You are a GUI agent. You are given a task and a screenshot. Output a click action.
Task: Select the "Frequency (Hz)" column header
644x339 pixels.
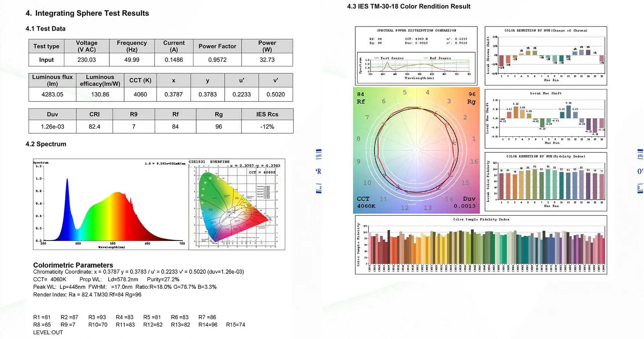(x=132, y=46)
